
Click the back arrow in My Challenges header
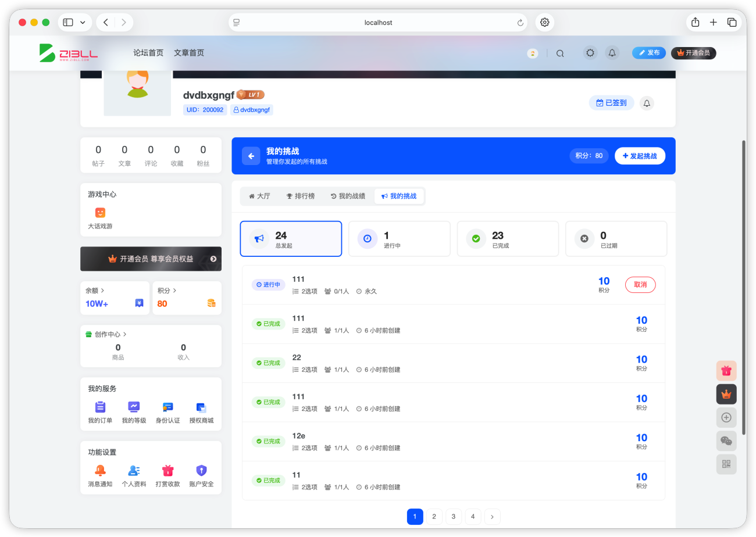(251, 156)
